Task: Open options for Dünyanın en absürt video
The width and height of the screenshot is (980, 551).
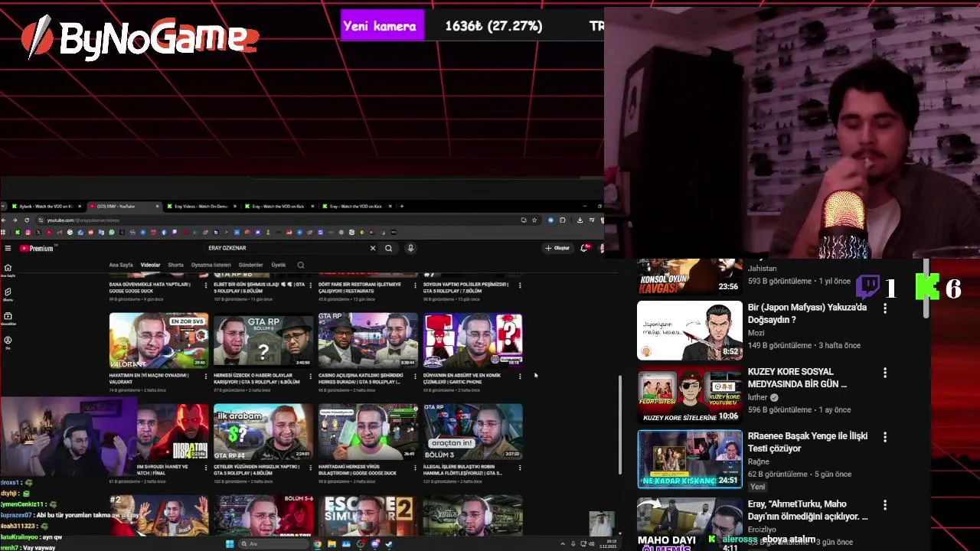Action: tap(520, 376)
